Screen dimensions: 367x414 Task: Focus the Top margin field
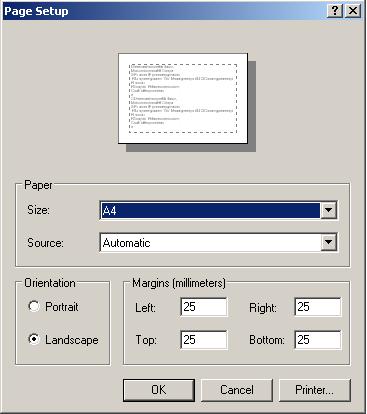(x=204, y=340)
